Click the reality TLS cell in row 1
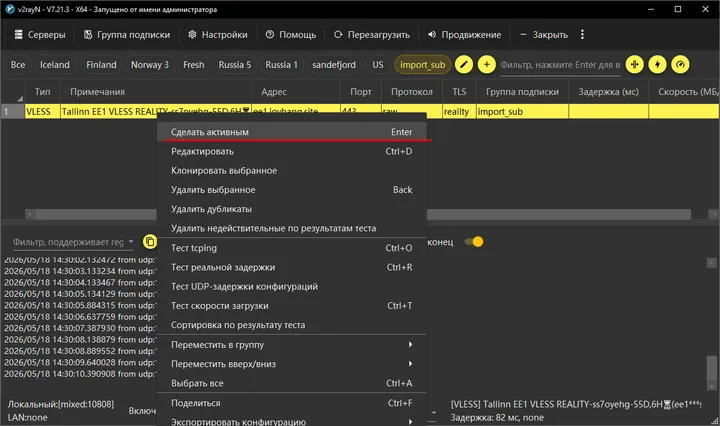 pos(459,112)
